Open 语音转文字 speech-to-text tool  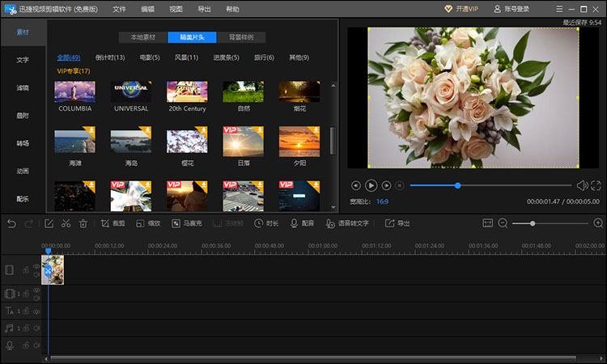pos(347,223)
